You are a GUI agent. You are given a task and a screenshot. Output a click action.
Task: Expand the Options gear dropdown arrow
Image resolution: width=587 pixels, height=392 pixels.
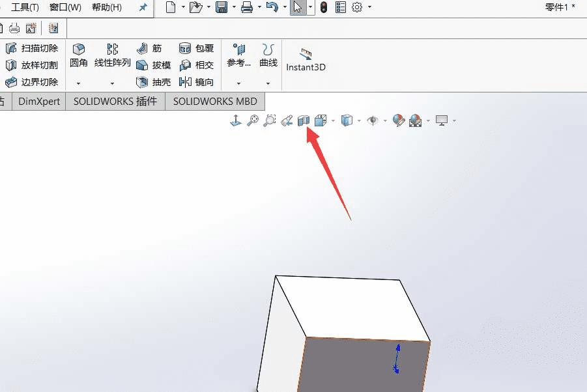[369, 7]
